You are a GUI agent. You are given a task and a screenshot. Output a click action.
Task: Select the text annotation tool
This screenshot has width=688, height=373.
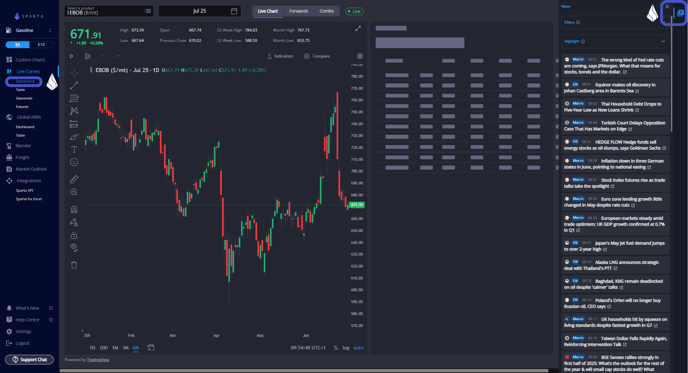point(74,150)
